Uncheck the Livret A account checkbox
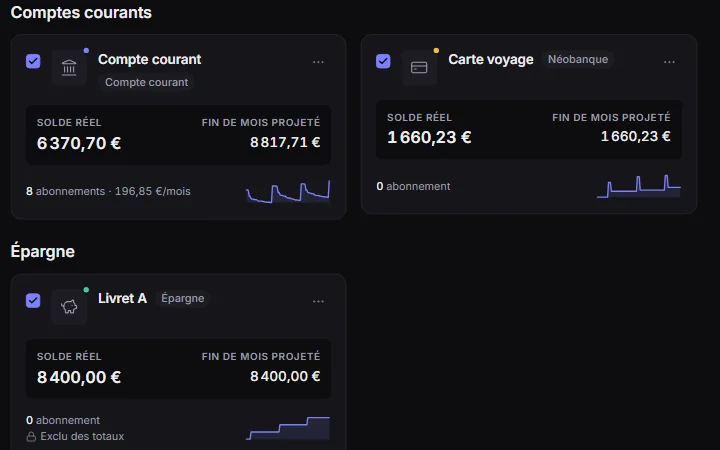 33,300
